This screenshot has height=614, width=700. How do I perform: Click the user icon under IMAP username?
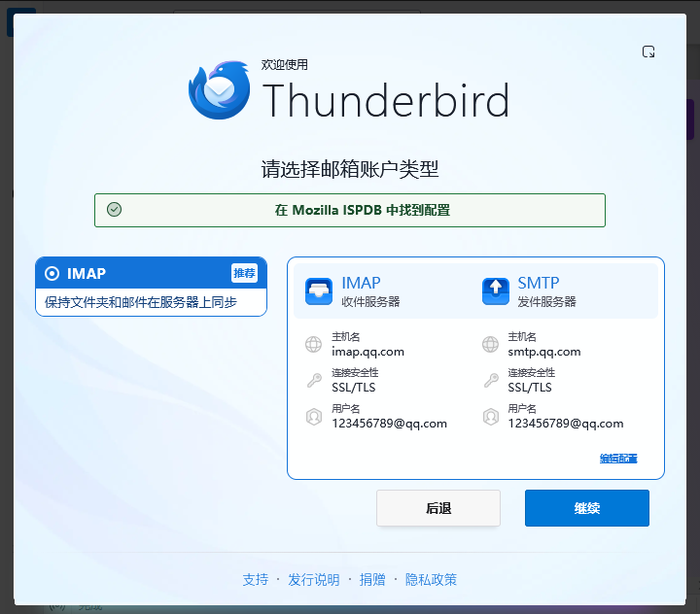[314, 417]
